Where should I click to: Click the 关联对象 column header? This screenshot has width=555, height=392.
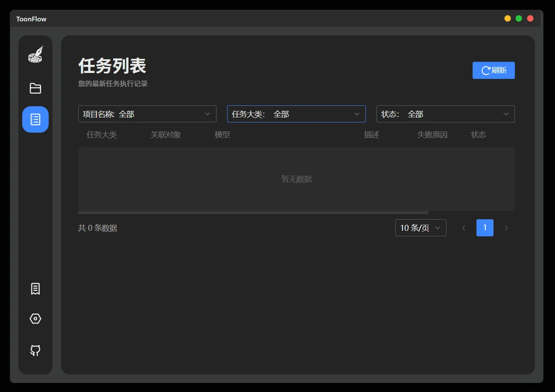coord(166,135)
